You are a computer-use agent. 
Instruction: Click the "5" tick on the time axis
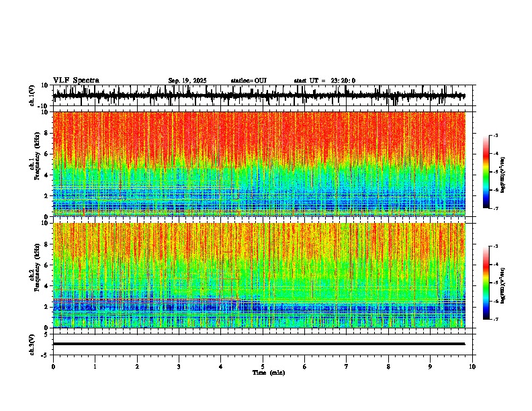[263, 367]
